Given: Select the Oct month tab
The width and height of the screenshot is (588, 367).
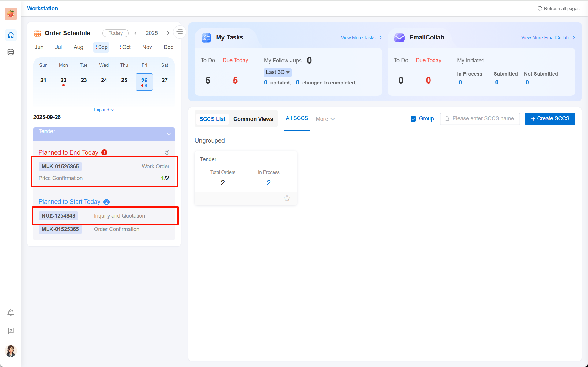Looking at the screenshot, I should (x=125, y=47).
